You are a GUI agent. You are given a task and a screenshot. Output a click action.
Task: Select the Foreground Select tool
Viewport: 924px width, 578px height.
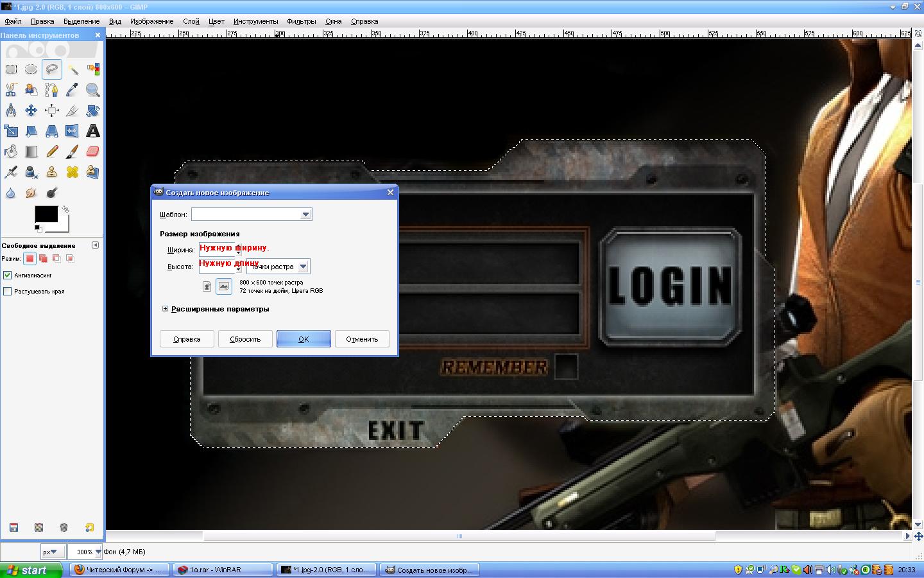pos(31,90)
